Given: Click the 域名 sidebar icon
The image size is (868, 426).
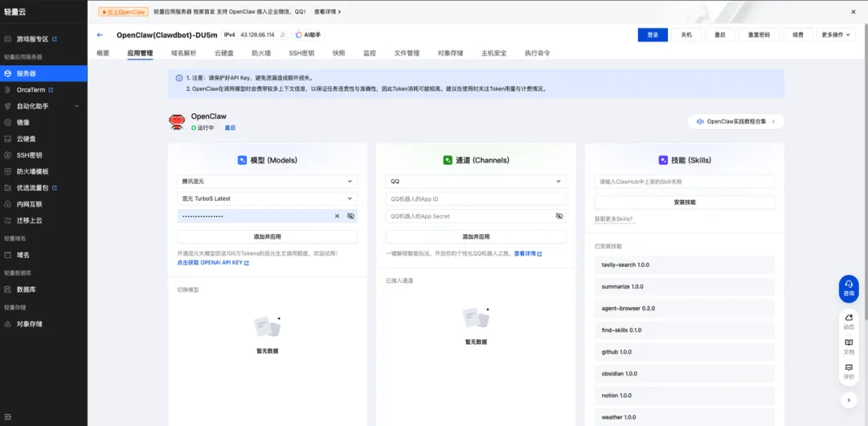Looking at the screenshot, I should [8, 255].
